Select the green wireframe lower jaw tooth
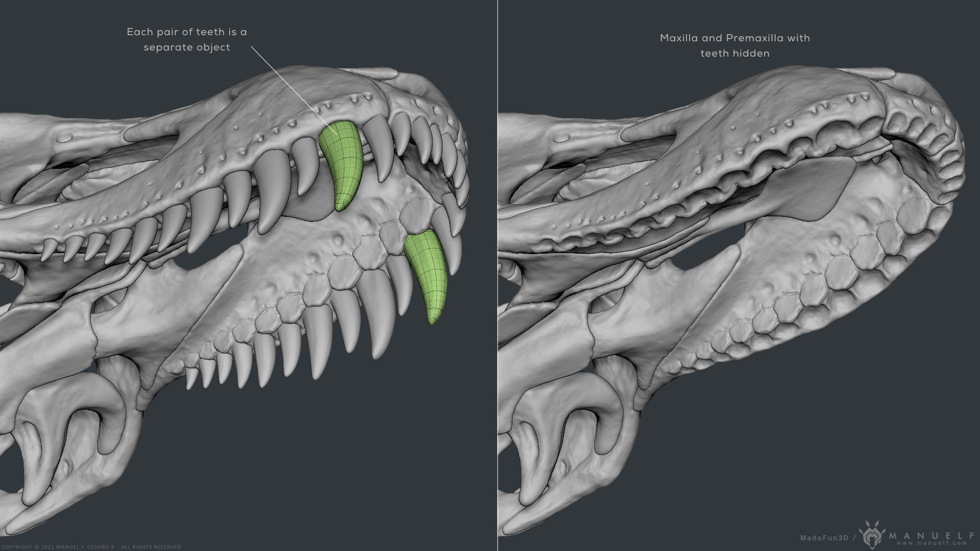 (427, 277)
